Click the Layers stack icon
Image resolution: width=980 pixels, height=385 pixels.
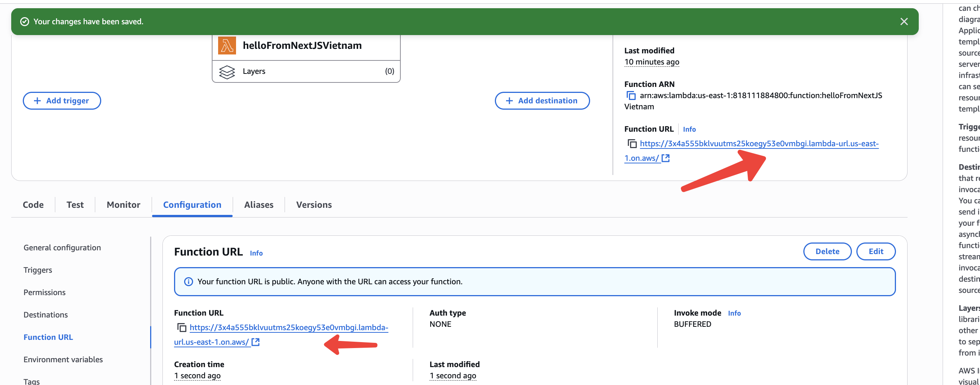(227, 72)
